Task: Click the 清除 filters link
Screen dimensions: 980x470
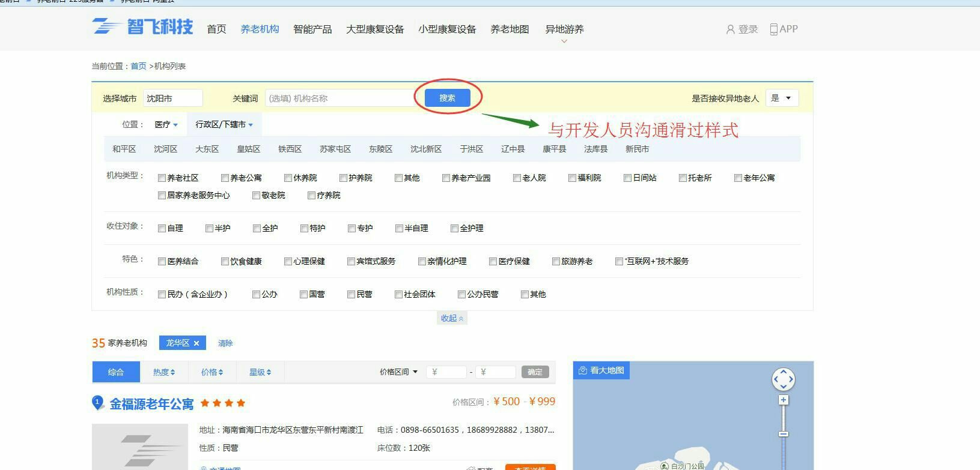Action: coord(225,343)
